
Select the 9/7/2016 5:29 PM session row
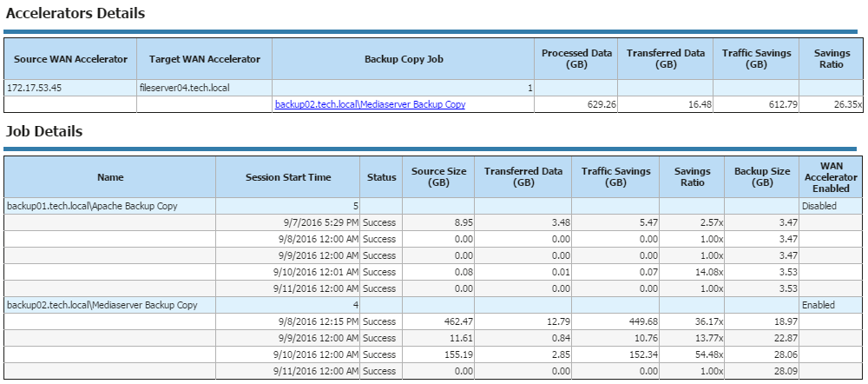coord(431,222)
